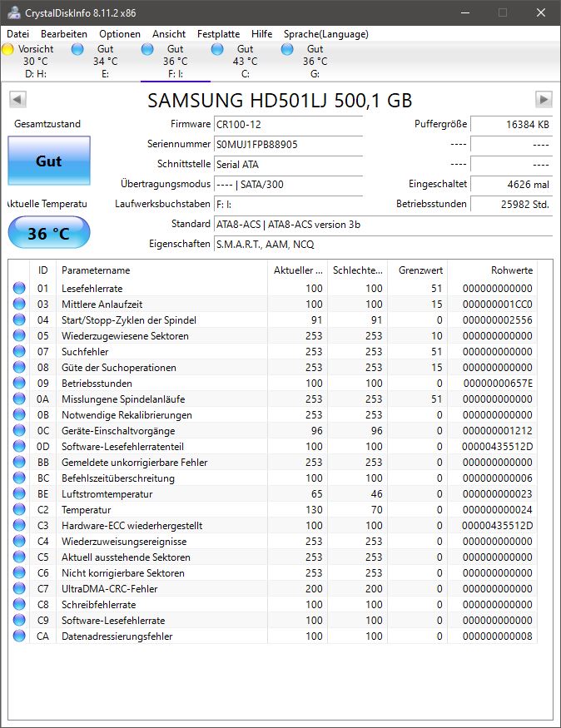The image size is (561, 728).
Task: Open the Sprache(Language) menu
Action: [x=326, y=34]
